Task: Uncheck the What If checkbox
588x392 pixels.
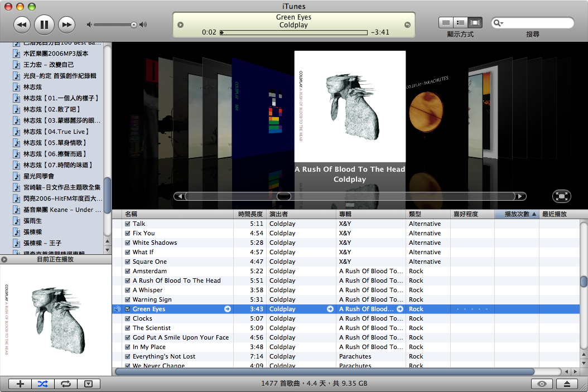Action: click(128, 252)
